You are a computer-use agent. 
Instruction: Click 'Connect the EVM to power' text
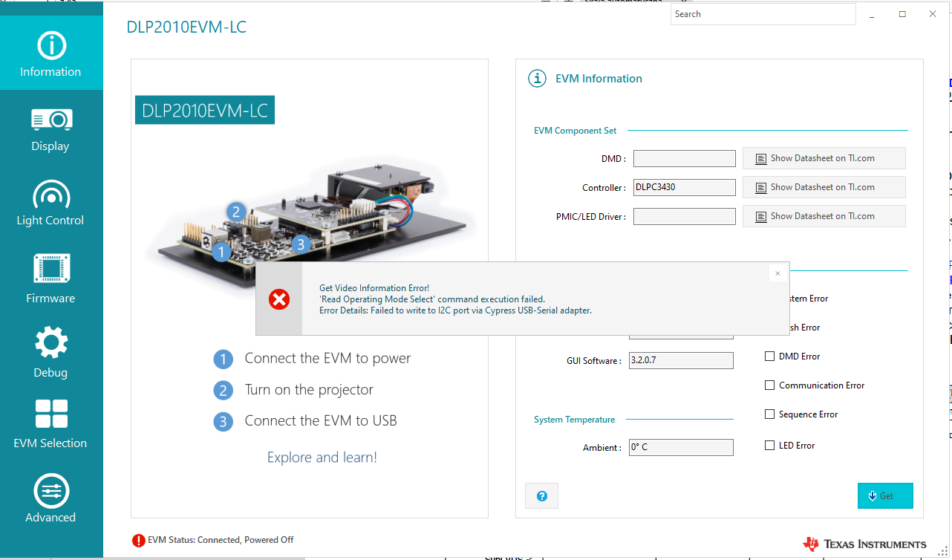(x=327, y=358)
